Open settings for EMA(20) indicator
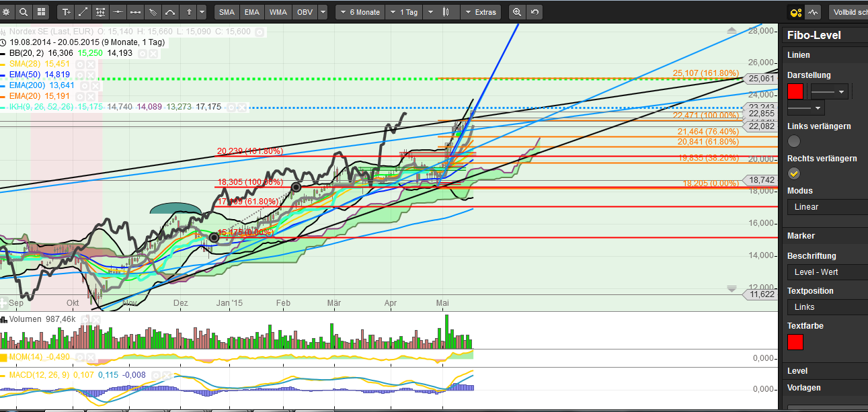Screen dimensions: 868x412 [x=80, y=96]
